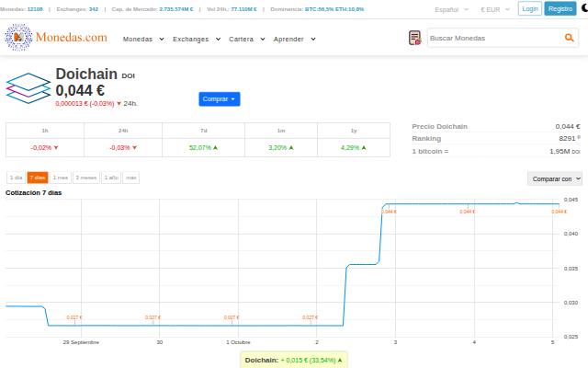Expand the Cartera menu
588x368 pixels.
[247, 39]
